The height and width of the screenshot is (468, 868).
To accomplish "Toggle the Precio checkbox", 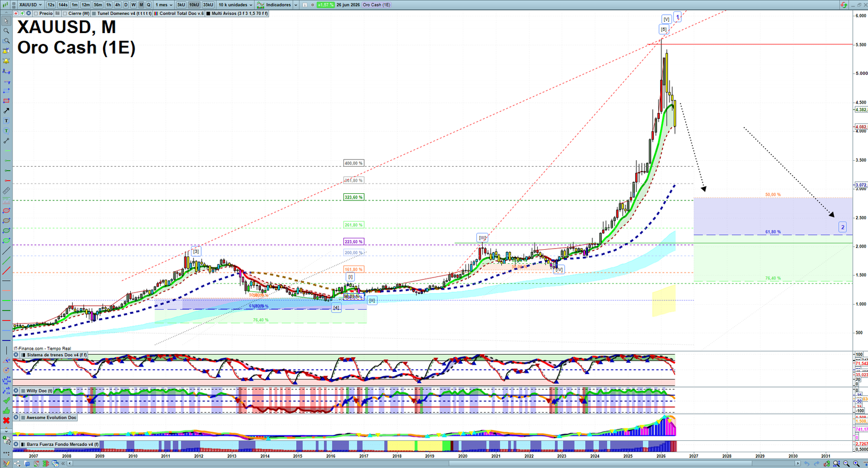I will pos(36,14).
